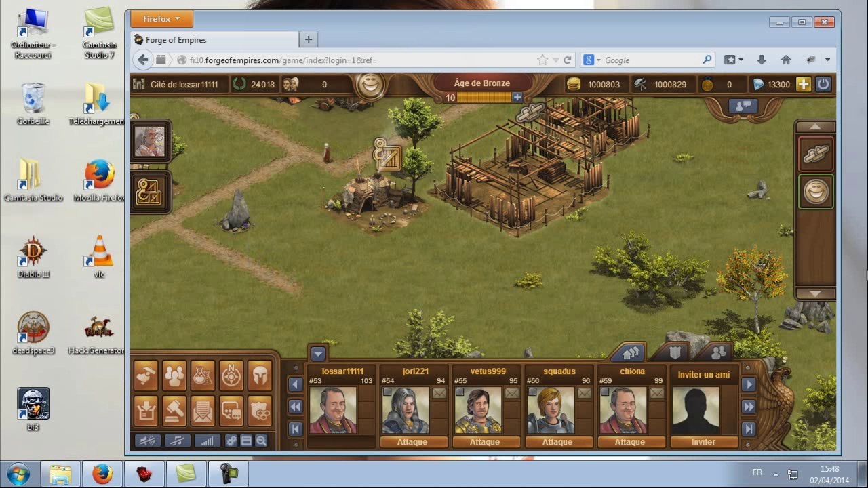Open the build menu hammer icon
The image size is (868, 488).
pyautogui.click(x=146, y=375)
